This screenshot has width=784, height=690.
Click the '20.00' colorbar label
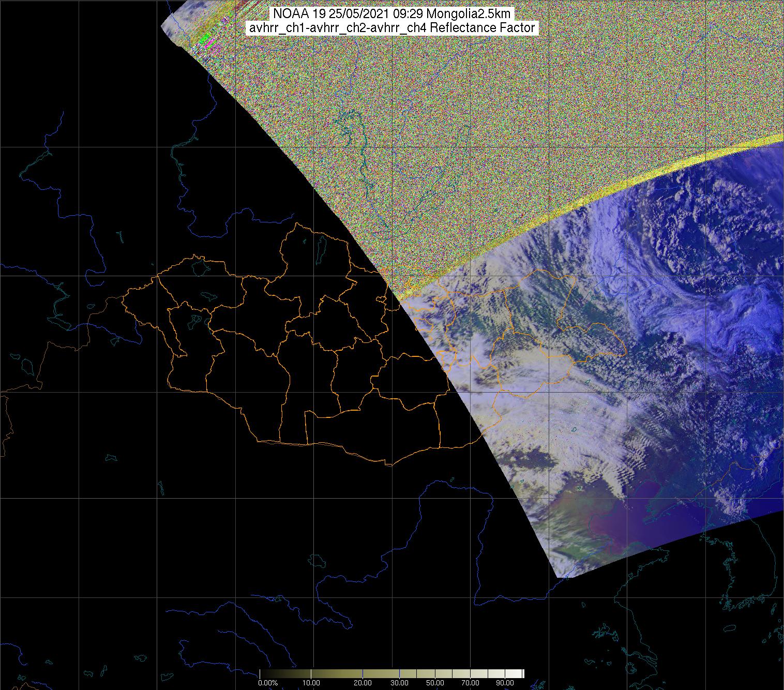click(x=363, y=683)
